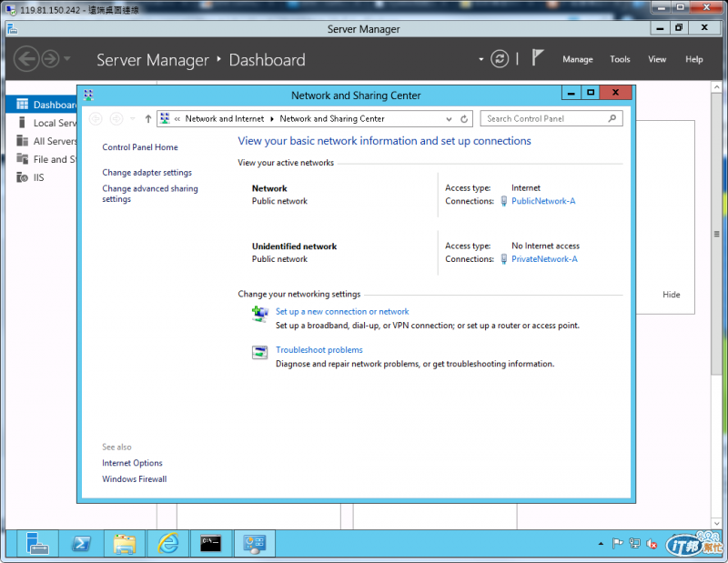The image size is (728, 563).
Task: Show hidden system tray icons
Action: 601,544
